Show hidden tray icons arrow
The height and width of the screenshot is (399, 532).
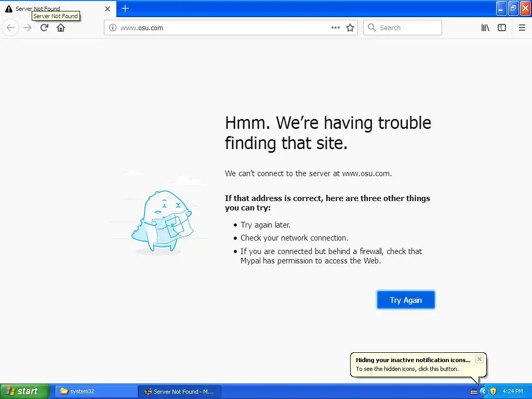tap(483, 392)
